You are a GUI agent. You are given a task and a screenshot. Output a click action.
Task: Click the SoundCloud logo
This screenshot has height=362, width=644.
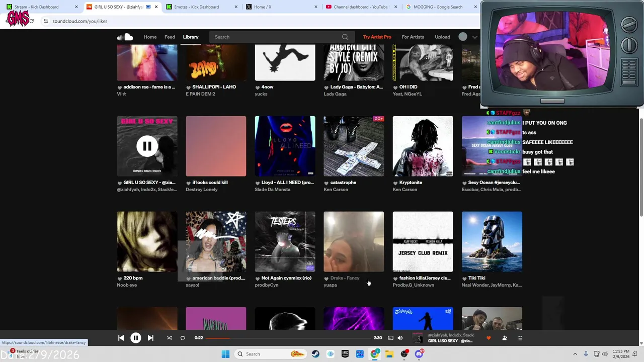pos(125,37)
